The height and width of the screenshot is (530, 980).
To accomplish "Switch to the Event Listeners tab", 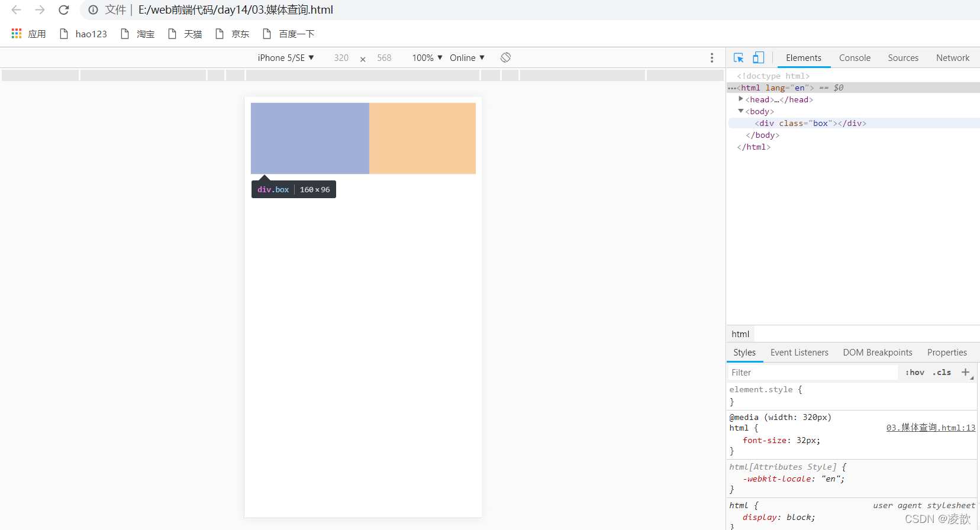I will tap(799, 352).
